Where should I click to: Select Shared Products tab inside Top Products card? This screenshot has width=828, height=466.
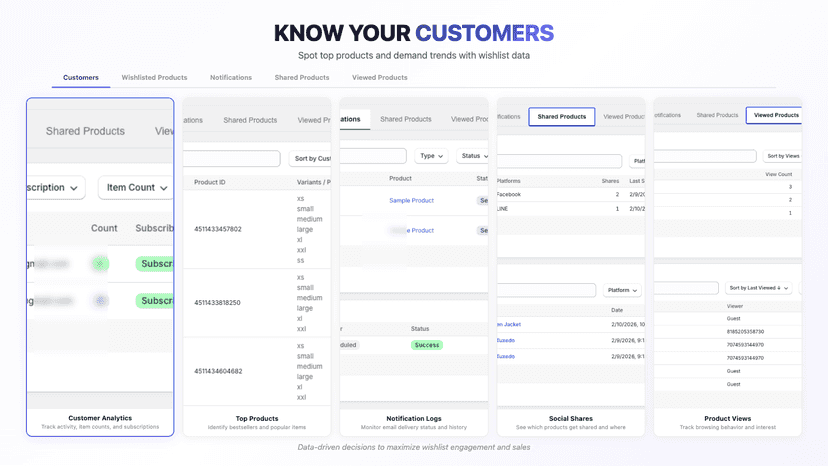click(x=250, y=120)
